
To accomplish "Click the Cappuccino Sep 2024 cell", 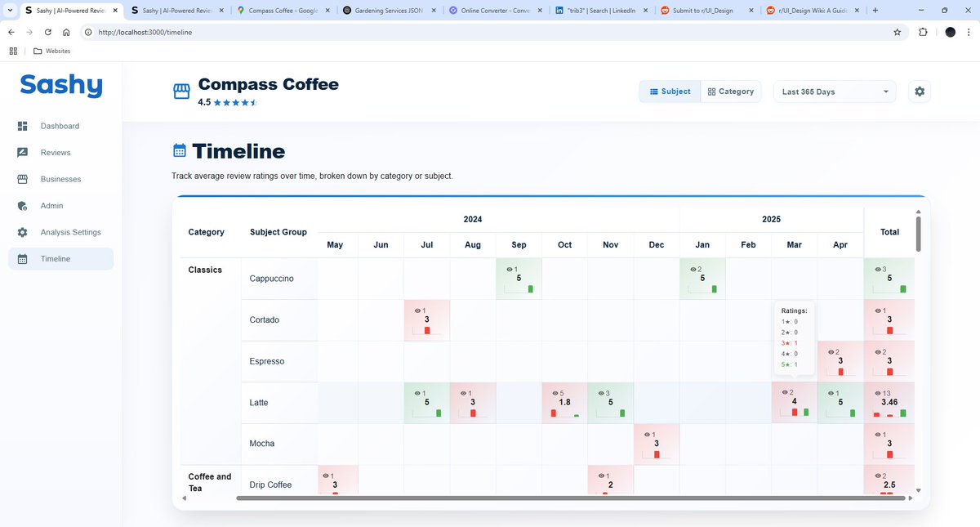I will (x=519, y=279).
